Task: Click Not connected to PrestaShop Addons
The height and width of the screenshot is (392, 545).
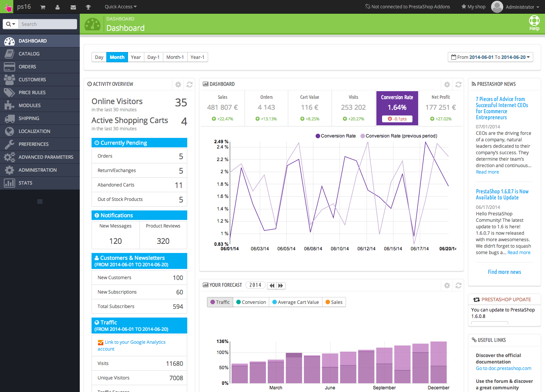Action: (x=408, y=7)
